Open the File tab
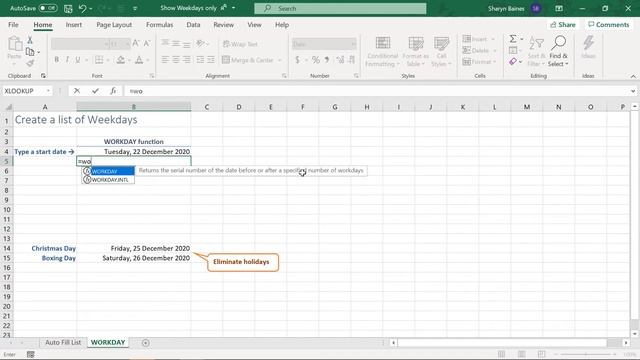640x360 pixels. click(13, 25)
